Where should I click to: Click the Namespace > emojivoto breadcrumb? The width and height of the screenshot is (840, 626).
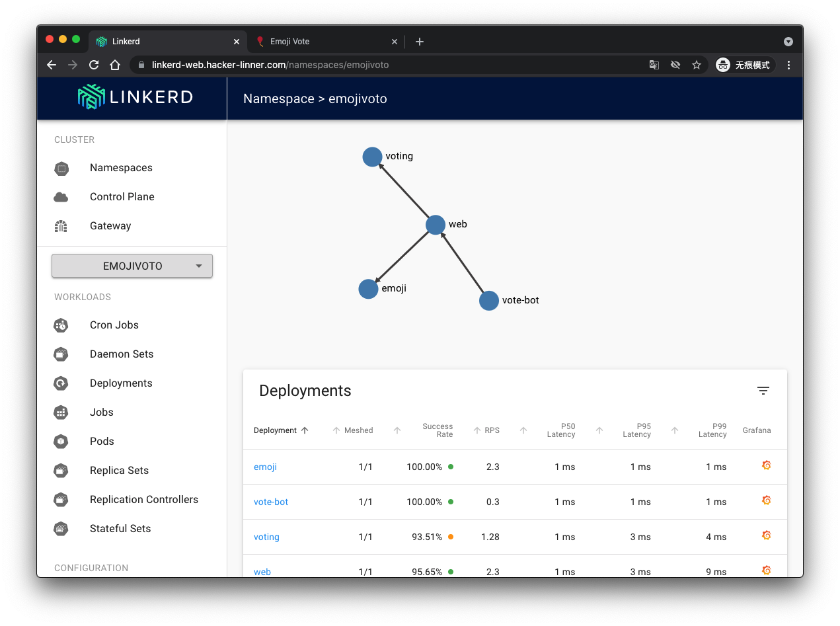[x=315, y=98]
